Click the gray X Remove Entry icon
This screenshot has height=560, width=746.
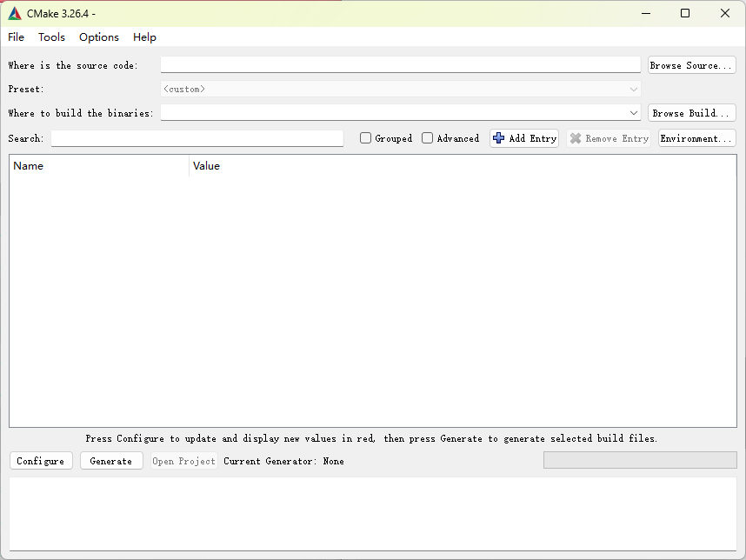point(576,137)
